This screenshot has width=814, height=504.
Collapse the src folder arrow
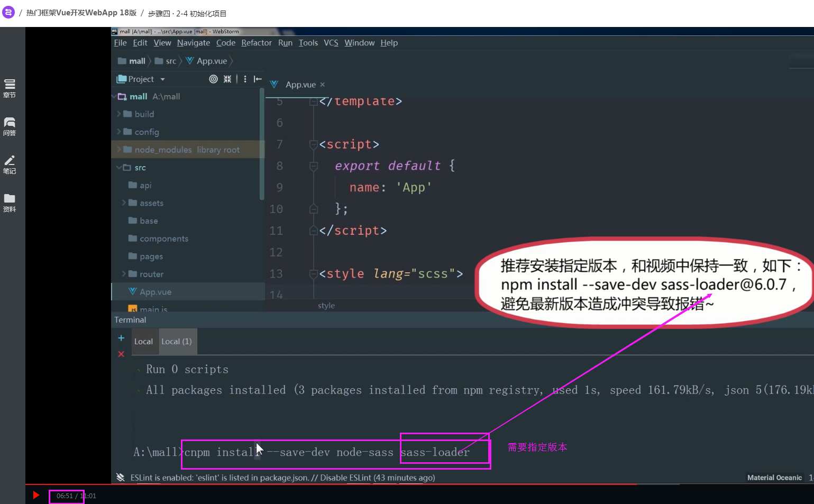[x=118, y=168]
